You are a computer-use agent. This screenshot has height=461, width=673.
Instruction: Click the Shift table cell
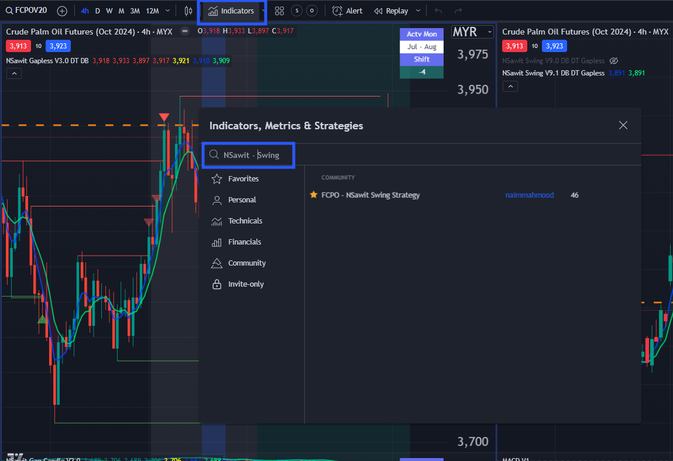click(x=421, y=59)
